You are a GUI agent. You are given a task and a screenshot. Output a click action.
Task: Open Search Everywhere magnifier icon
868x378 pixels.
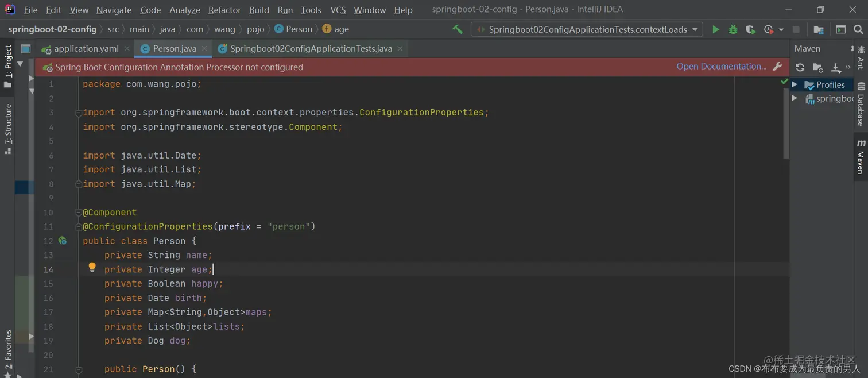coord(858,29)
